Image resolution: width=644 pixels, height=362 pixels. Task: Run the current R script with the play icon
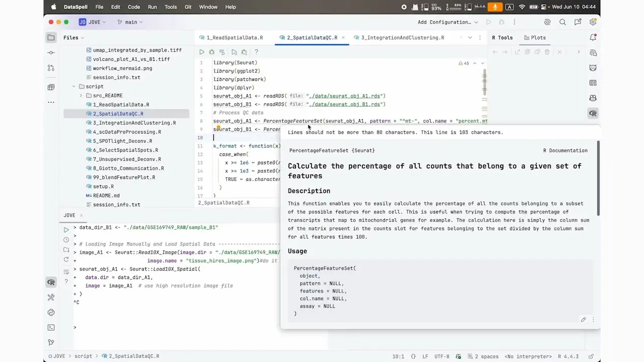point(202,52)
